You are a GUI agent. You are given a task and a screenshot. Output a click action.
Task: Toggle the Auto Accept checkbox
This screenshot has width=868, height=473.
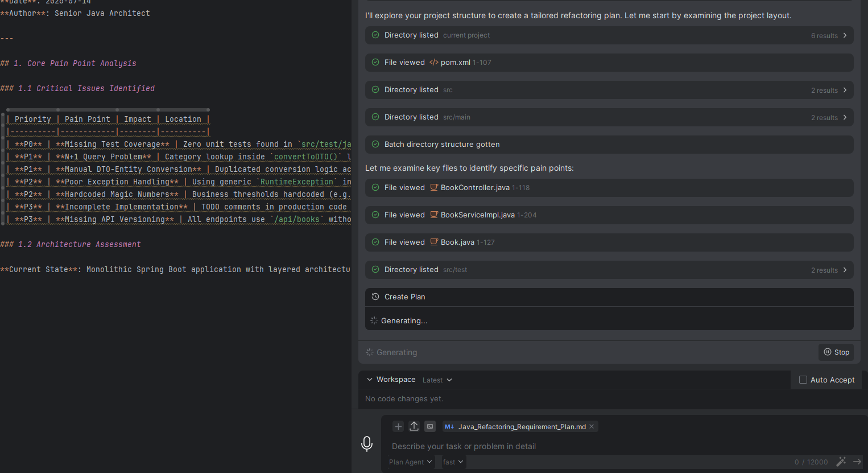tap(803, 380)
